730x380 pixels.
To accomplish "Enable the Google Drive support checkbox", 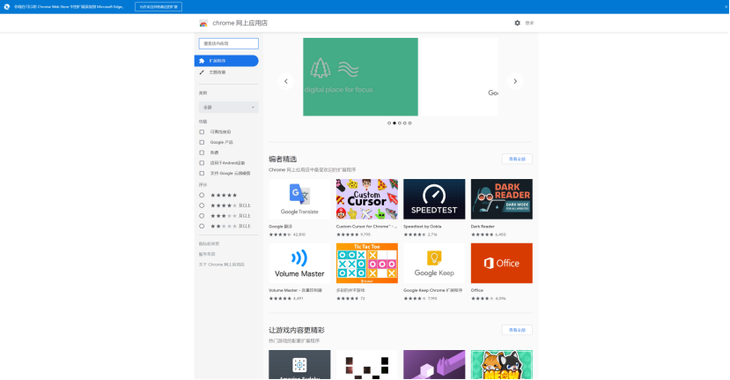I will (202, 173).
